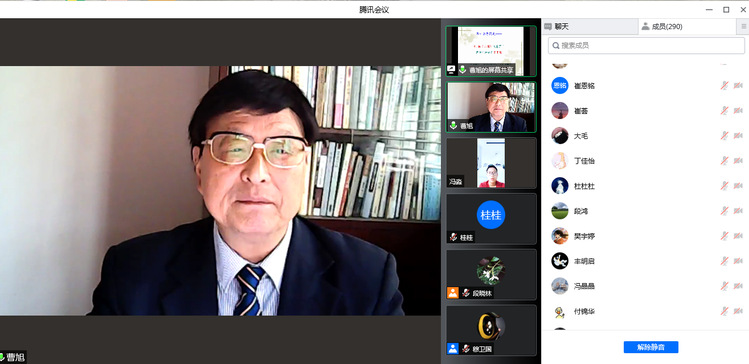Select member name 崔蓉 in the list

pyautogui.click(x=581, y=111)
